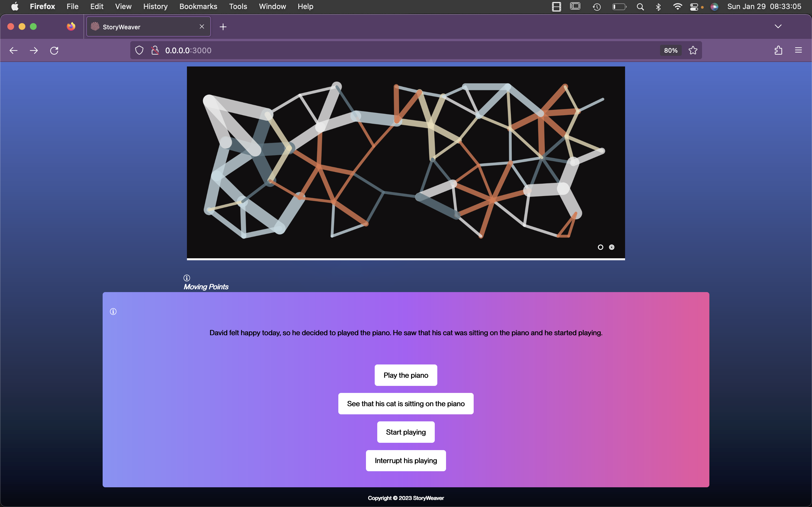812x507 pixels.
Task: Open the Bookmarks menu
Action: (x=198, y=7)
